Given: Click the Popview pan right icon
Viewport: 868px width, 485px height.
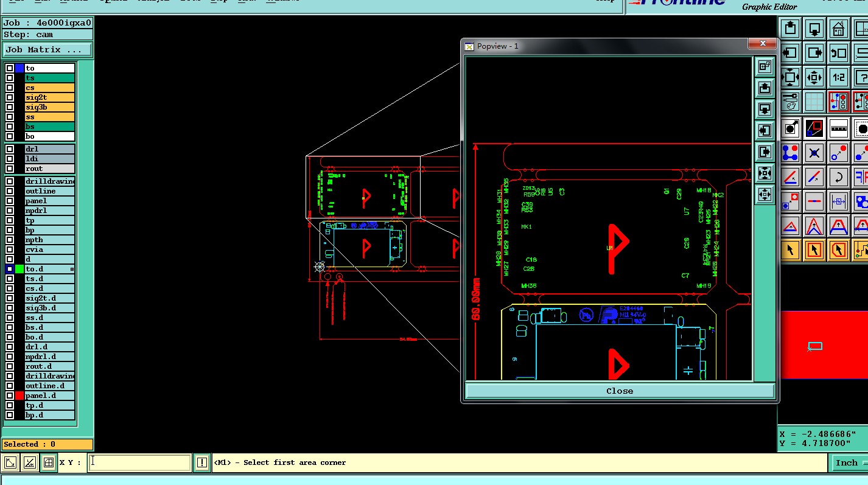Looking at the screenshot, I should [x=765, y=152].
